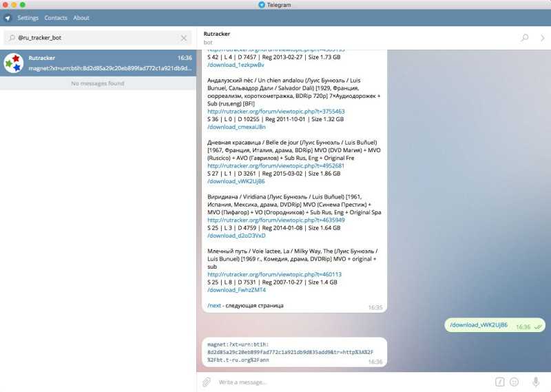Open rutracker link viewtopic t=460113
Image resolution: width=551 pixels, height=392 pixels.
(x=274, y=274)
